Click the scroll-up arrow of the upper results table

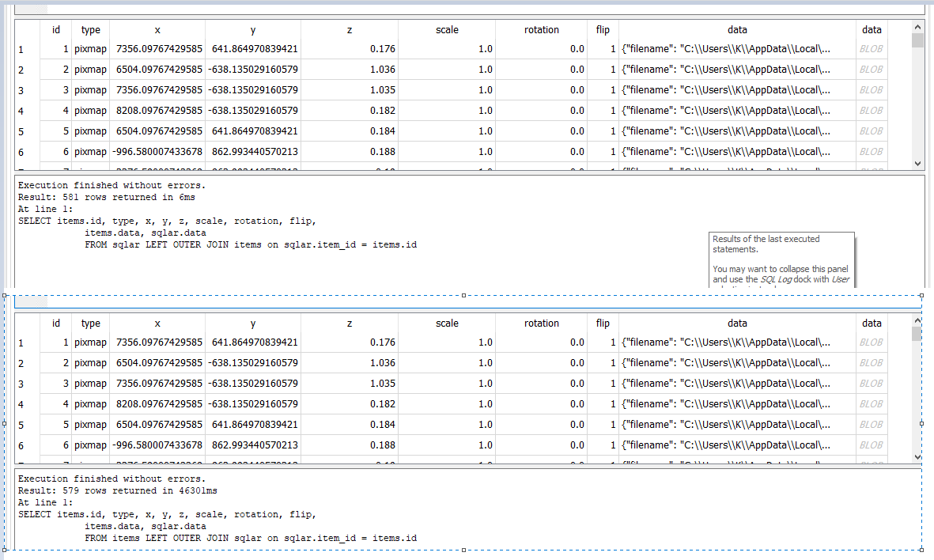pos(917,26)
